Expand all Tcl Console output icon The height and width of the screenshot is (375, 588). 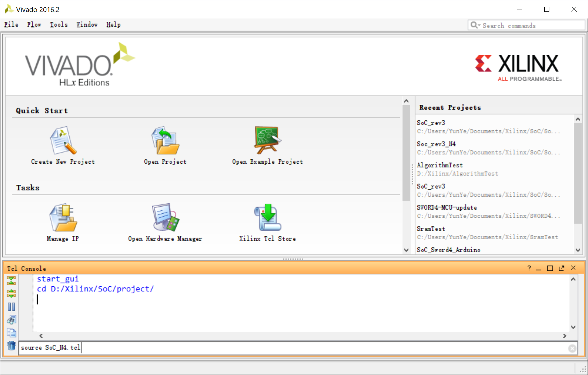click(11, 293)
